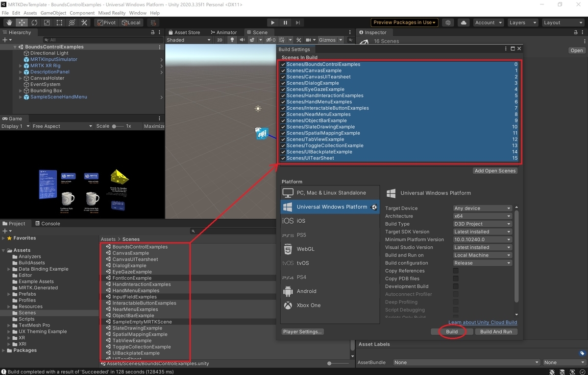588x375 pixels.
Task: Select the Move tool in the toolbar
Action: tap(22, 23)
